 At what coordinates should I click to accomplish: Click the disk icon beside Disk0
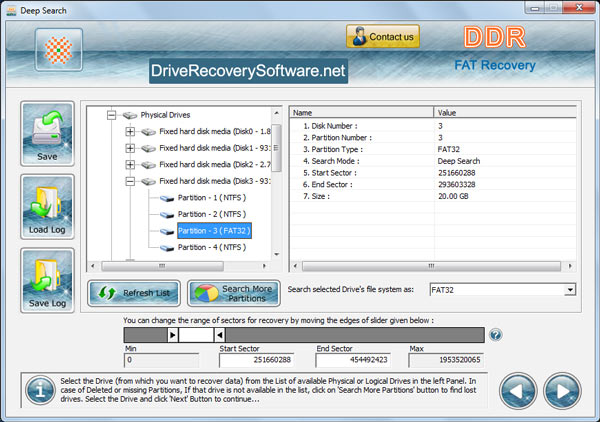[148, 132]
